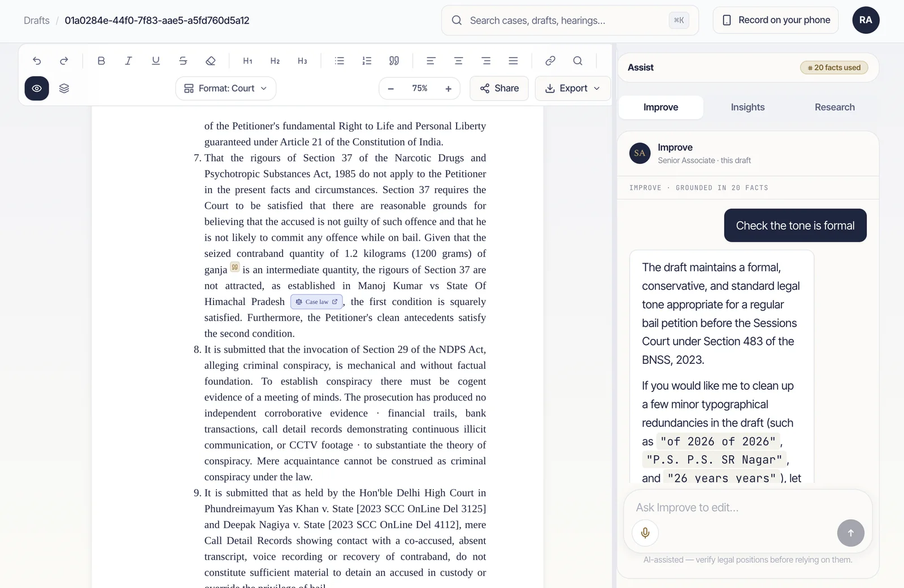Open the Format: Court dropdown
This screenshot has height=588, width=904.
tap(226, 89)
